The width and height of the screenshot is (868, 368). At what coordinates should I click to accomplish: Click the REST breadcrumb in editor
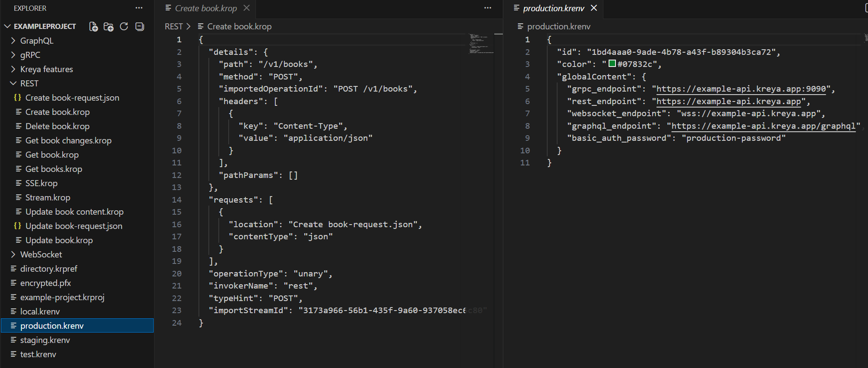click(x=174, y=27)
